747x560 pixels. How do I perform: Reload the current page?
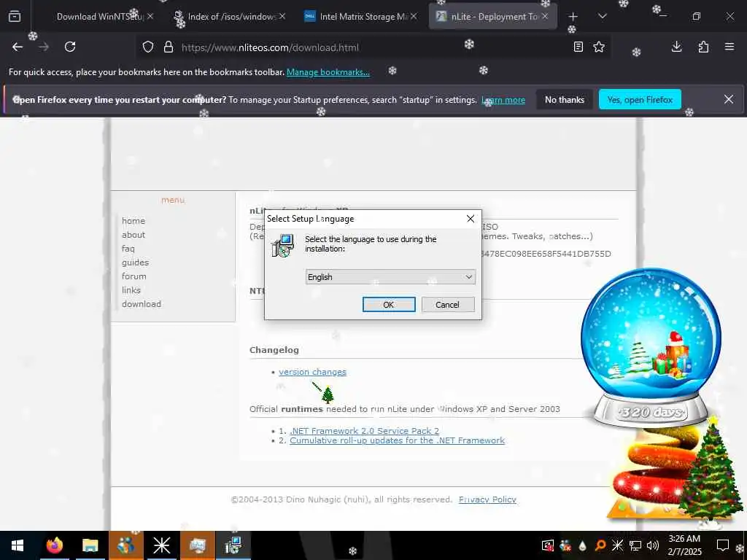(x=70, y=47)
